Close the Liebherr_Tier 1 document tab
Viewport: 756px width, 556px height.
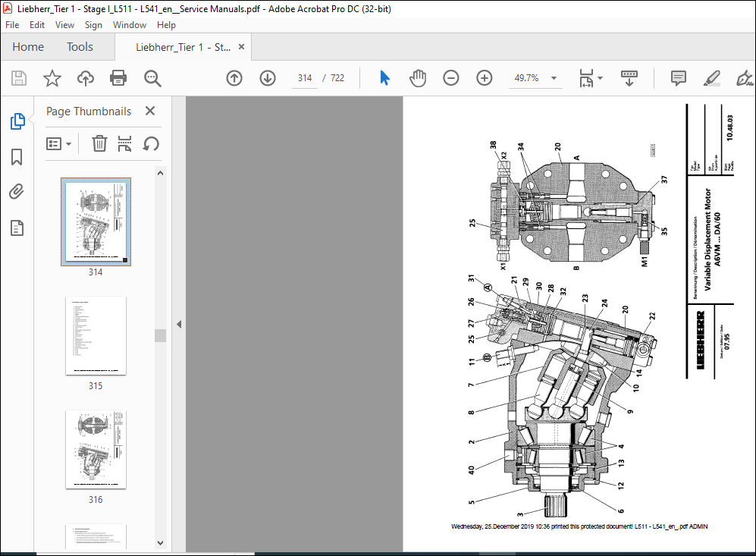[242, 47]
